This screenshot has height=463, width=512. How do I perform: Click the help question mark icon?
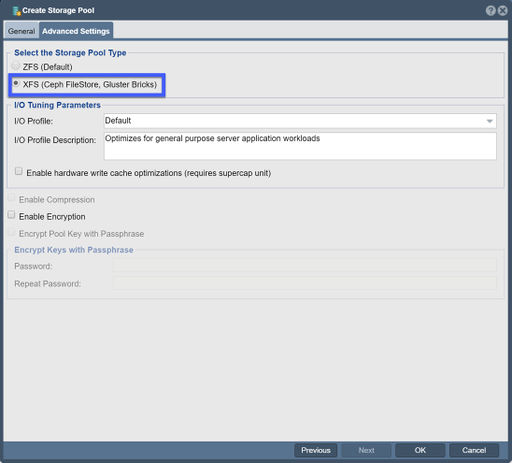[491, 11]
